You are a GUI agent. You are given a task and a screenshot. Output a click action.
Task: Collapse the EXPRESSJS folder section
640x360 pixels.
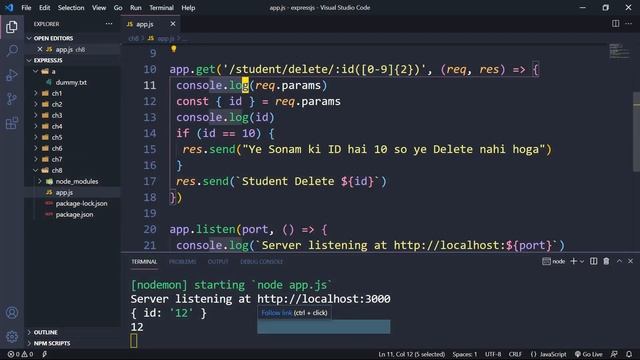[29, 60]
